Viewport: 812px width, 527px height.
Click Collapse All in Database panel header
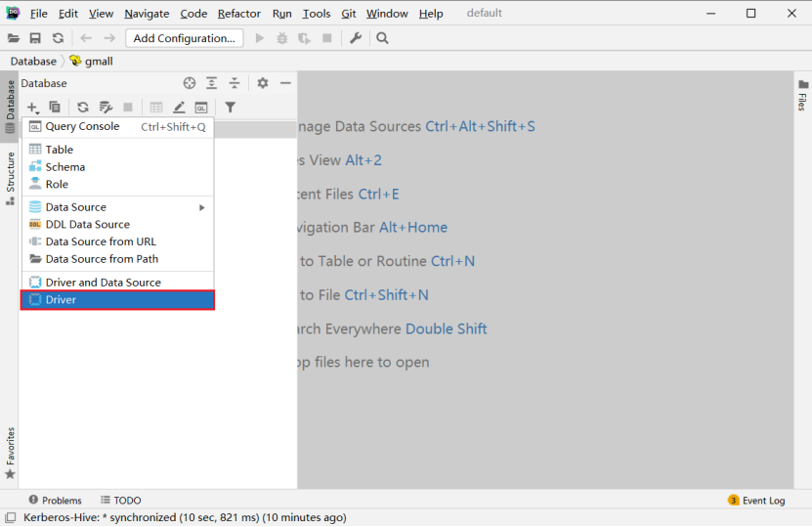click(x=235, y=83)
